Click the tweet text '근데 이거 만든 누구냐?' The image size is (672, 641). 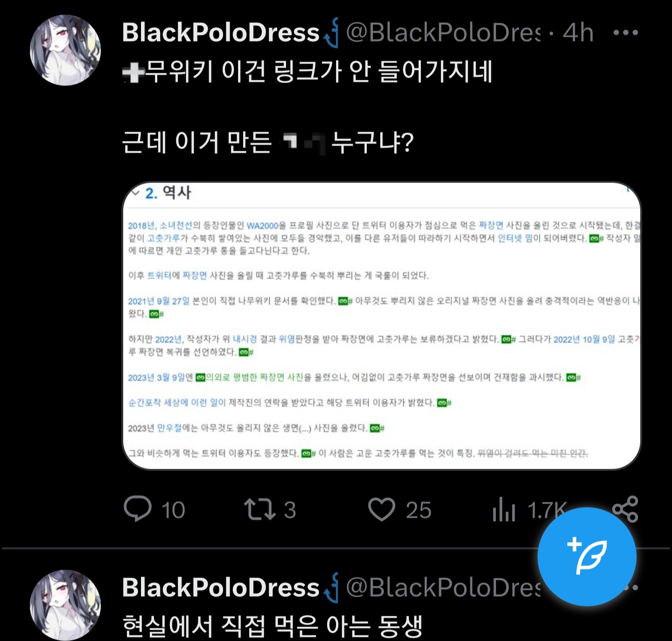tap(267, 142)
